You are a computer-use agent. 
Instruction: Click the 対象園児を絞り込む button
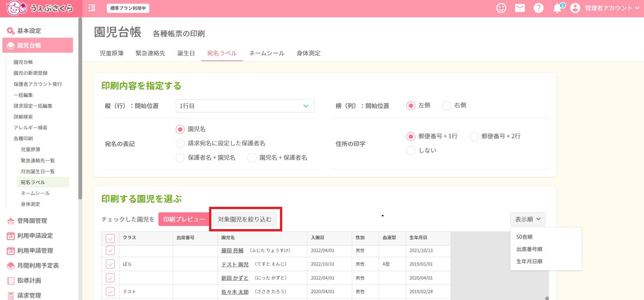(x=245, y=219)
